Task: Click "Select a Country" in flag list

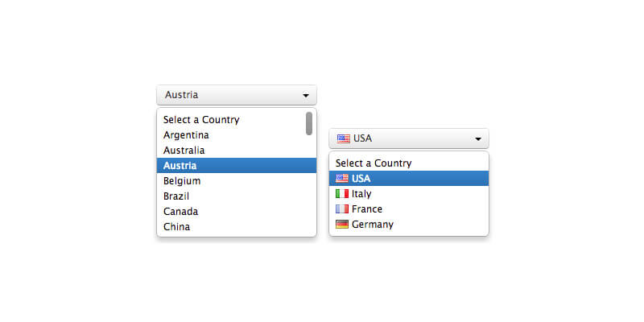Action: pyautogui.click(x=374, y=163)
